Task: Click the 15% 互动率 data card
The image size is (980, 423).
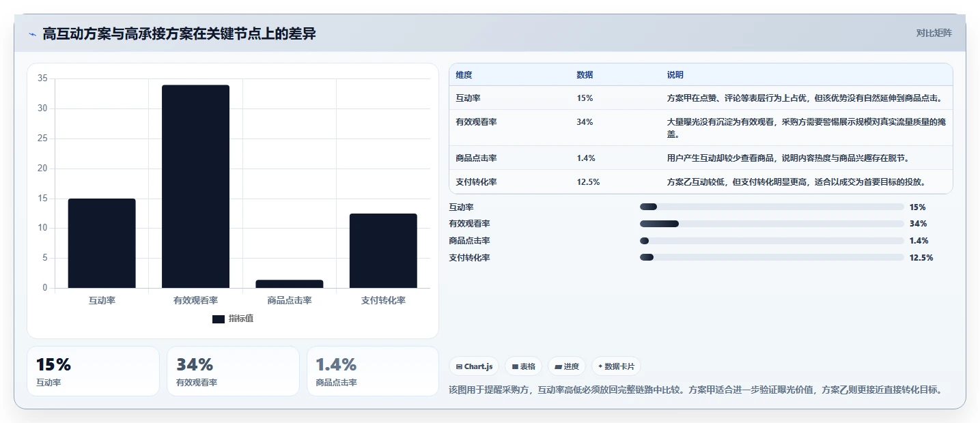Action: coord(93,371)
